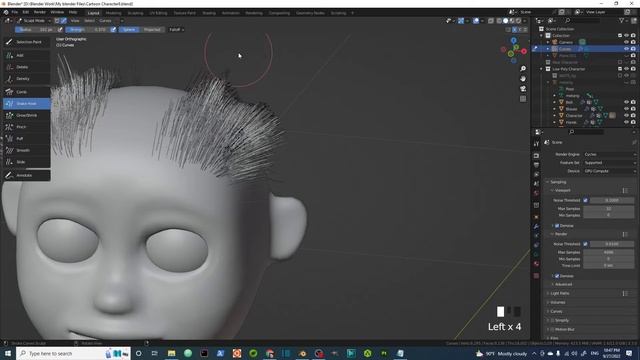
Task: Toggle viewport Denoise checkbox
Action: click(x=557, y=226)
